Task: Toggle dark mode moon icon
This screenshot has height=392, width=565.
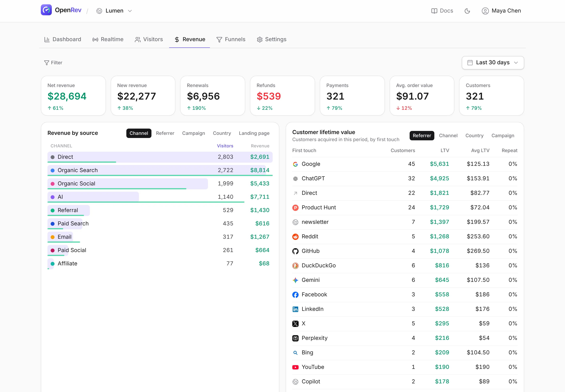Action: 467,11
